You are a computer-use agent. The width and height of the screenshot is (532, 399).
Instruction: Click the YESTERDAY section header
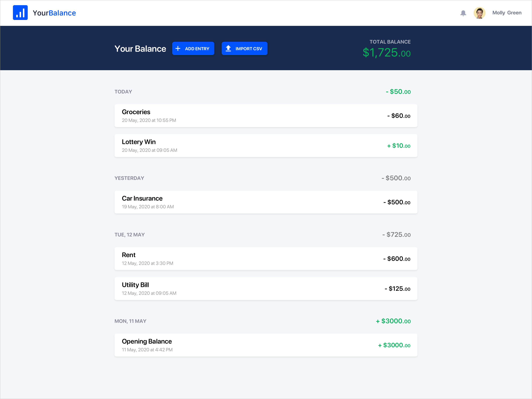pos(129,178)
